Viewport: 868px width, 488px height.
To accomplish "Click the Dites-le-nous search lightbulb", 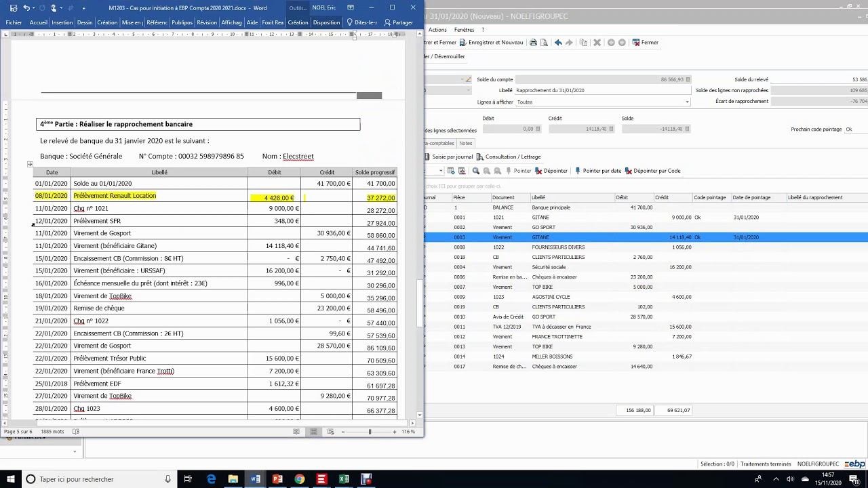I will (350, 22).
